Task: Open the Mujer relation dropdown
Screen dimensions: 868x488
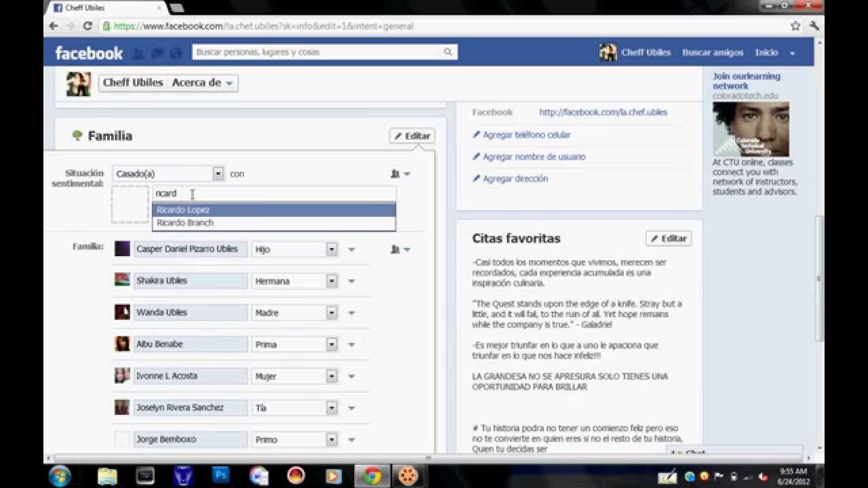Action: 294,376
